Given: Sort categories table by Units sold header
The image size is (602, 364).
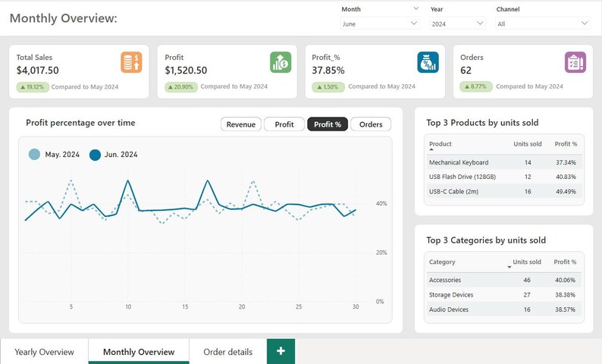Looking at the screenshot, I should [527, 262].
